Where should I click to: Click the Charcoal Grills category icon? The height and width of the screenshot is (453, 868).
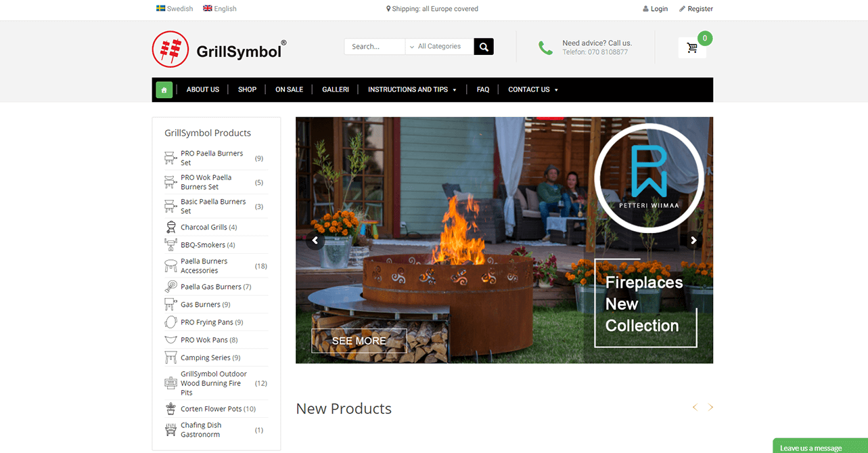(170, 228)
